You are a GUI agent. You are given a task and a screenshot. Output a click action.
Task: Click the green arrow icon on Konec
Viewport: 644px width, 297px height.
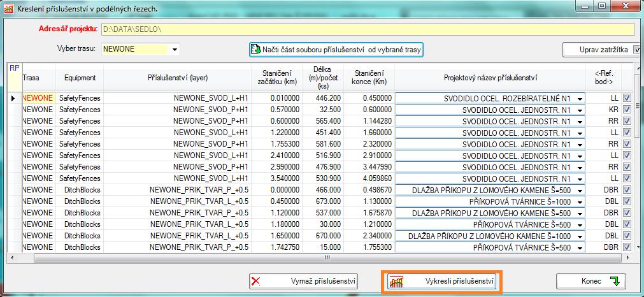[615, 282]
